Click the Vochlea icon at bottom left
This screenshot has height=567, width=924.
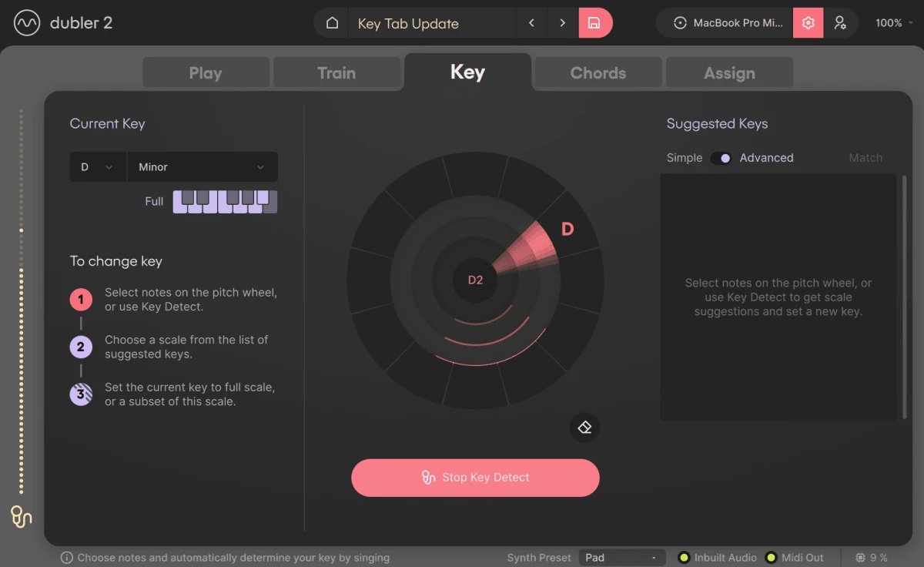coord(22,516)
